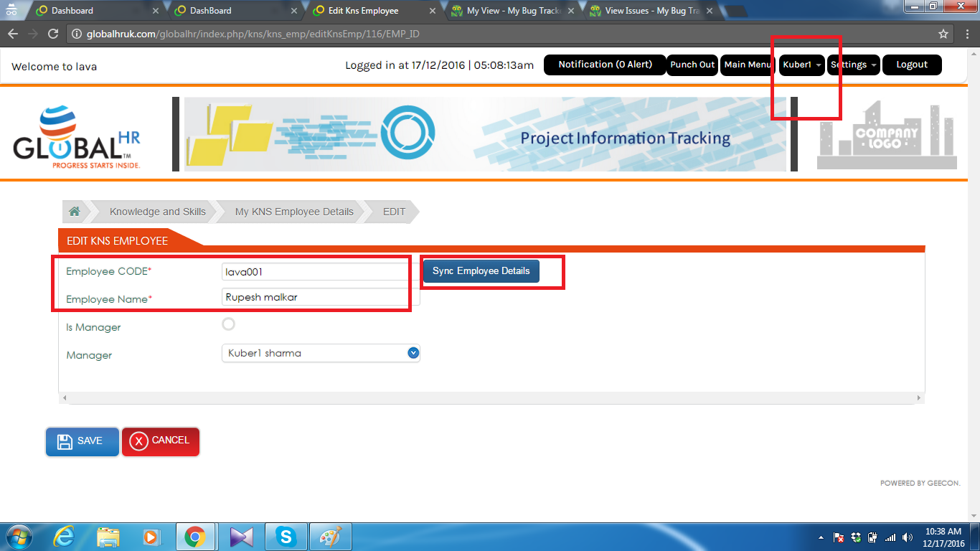Screen dimensions: 980x551
Task: Expand the Manager dropdown list
Action: [413, 353]
